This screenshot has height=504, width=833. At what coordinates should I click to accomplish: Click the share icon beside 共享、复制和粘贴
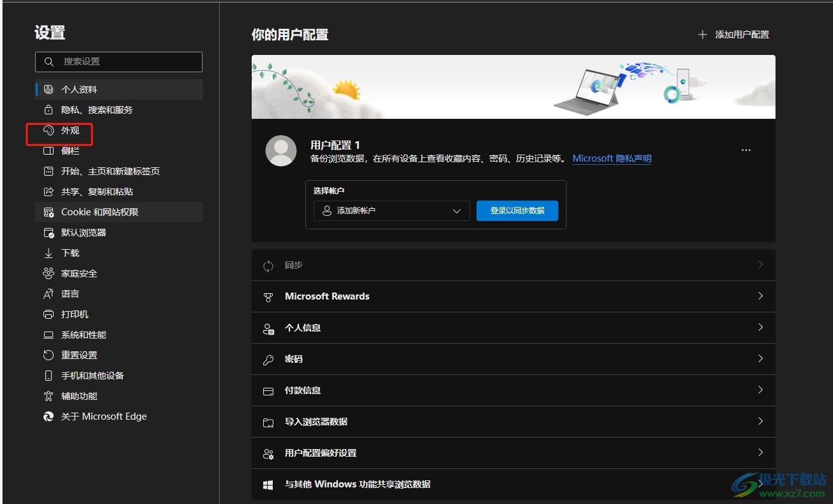tap(49, 192)
